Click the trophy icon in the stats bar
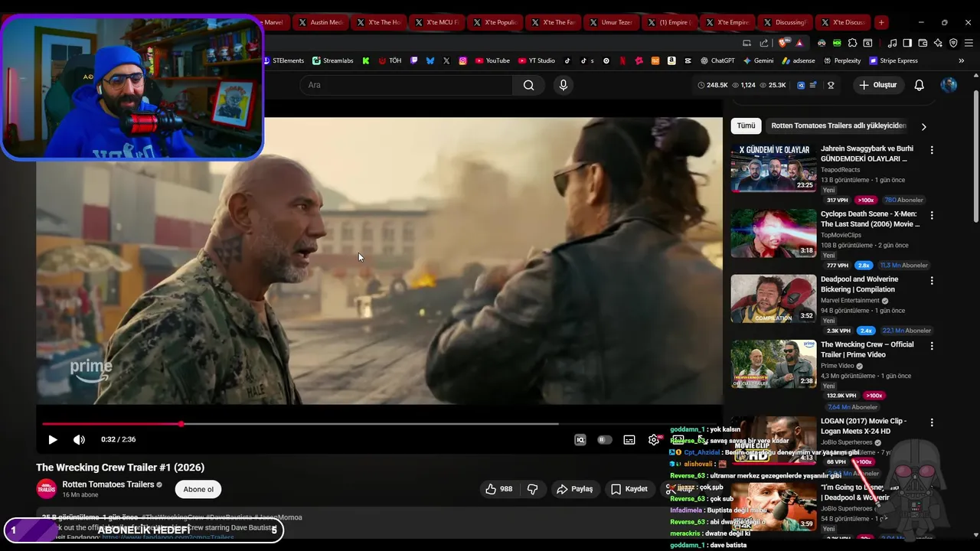This screenshot has height=551, width=980. point(831,85)
